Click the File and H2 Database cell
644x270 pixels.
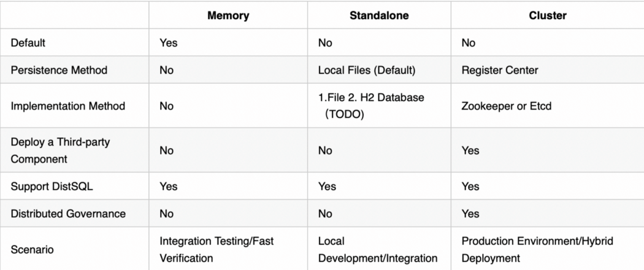coord(372,106)
